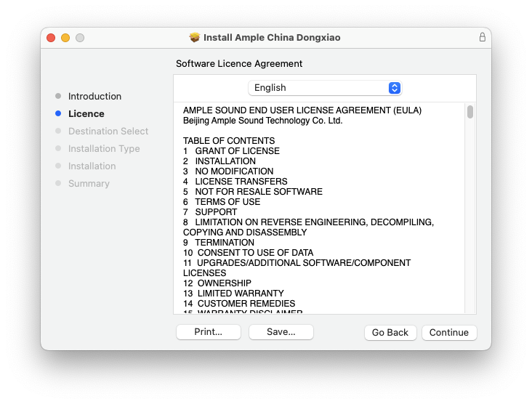Image resolution: width=532 pixels, height=404 pixels.
Task: Click the licence text scrollbar thumb
Action: tap(470, 112)
